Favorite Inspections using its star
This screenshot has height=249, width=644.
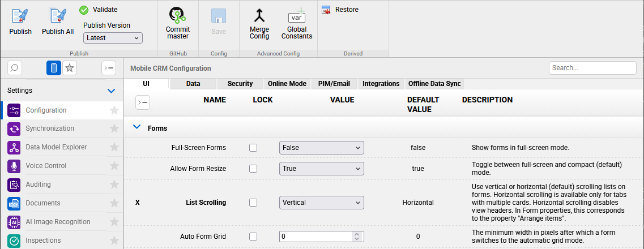click(x=114, y=241)
